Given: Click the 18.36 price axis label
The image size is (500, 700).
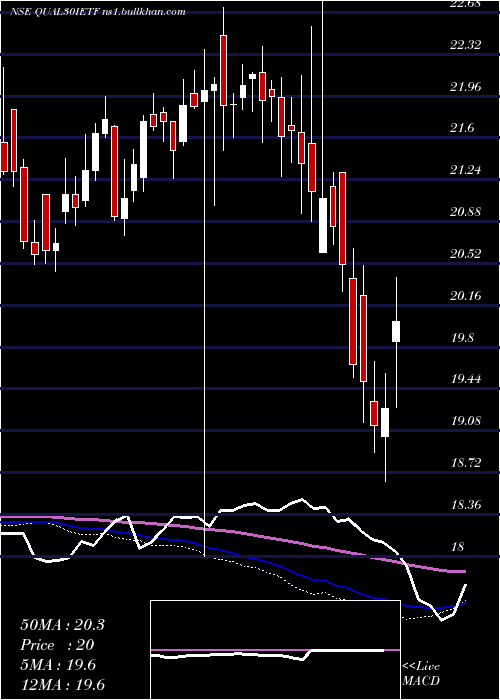Looking at the screenshot, I should coord(465,505).
